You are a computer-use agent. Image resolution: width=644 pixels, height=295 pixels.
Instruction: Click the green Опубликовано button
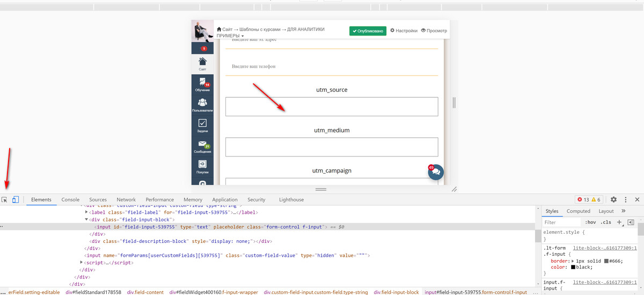(x=368, y=31)
